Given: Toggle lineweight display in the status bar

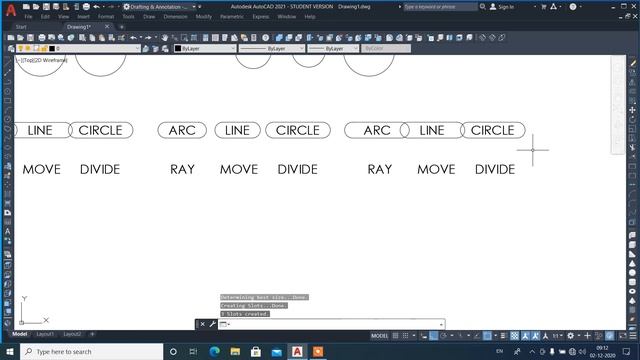Looking at the screenshot, I should [503, 336].
